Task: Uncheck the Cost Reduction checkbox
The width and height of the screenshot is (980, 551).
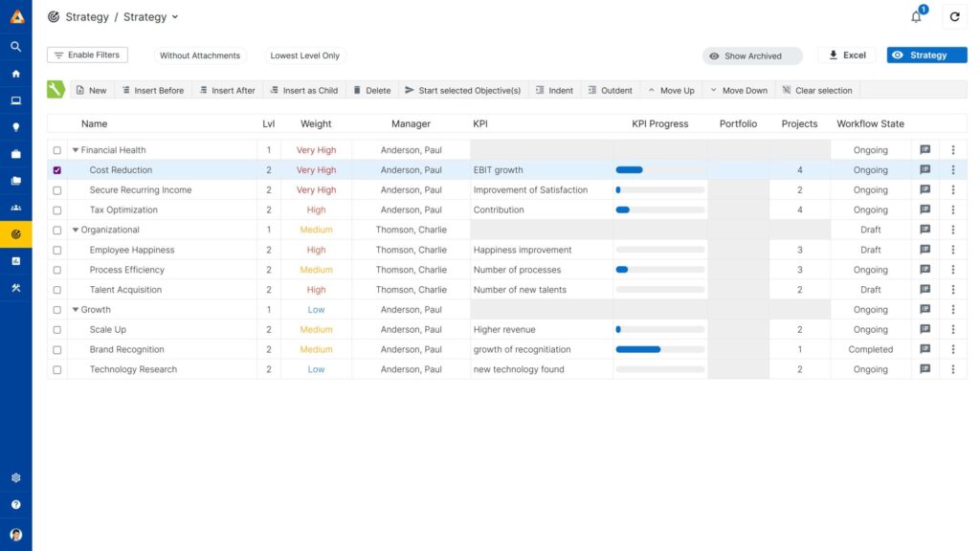Action: (x=56, y=170)
